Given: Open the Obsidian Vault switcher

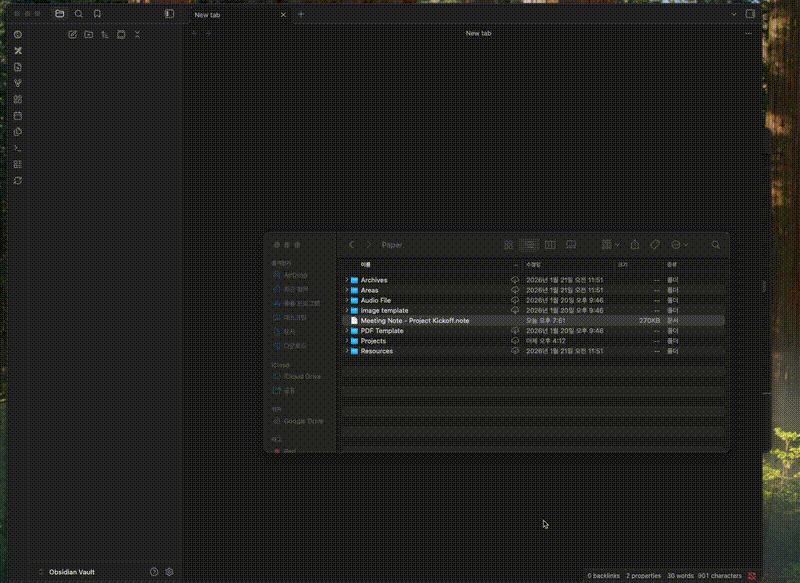Looking at the screenshot, I should [70, 571].
